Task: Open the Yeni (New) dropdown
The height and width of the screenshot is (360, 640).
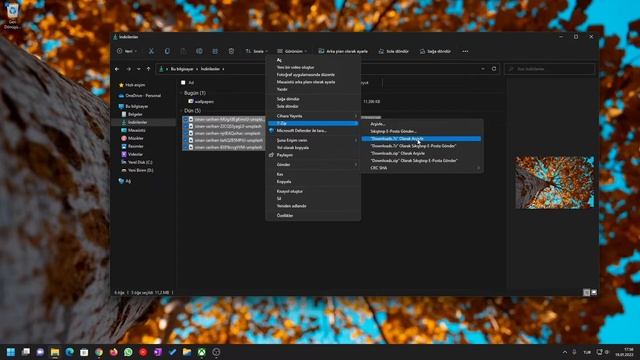Action: [127, 51]
